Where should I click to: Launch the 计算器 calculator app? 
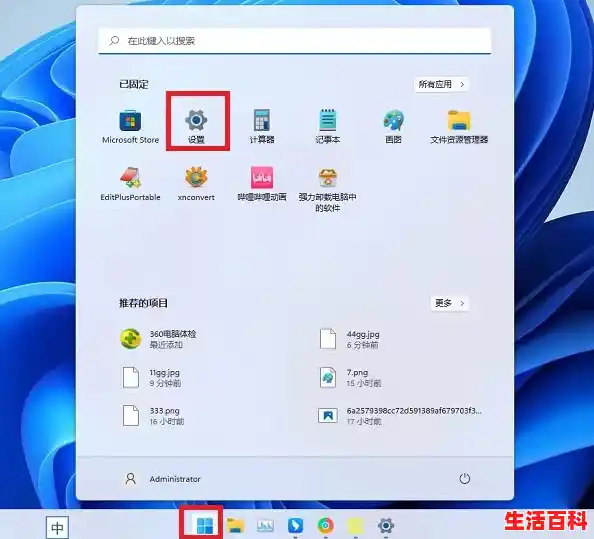[262, 127]
